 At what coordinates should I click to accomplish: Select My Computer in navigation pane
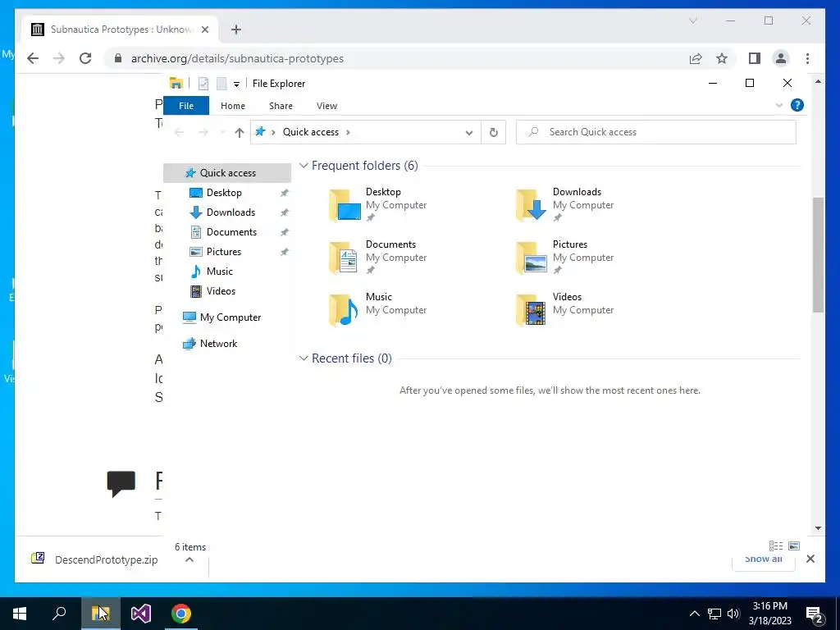pyautogui.click(x=231, y=317)
